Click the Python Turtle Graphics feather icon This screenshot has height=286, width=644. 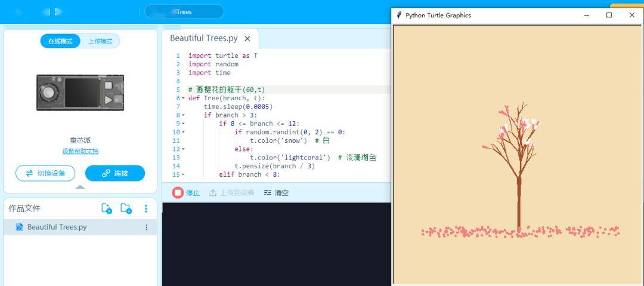[x=400, y=15]
